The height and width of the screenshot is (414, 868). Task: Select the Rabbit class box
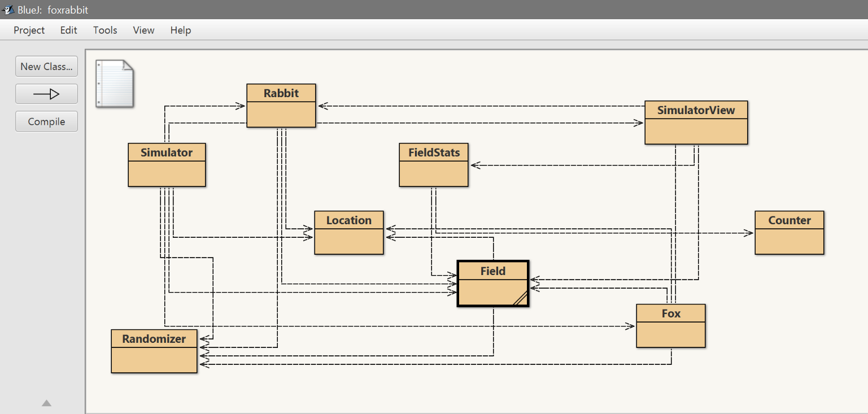click(x=281, y=106)
